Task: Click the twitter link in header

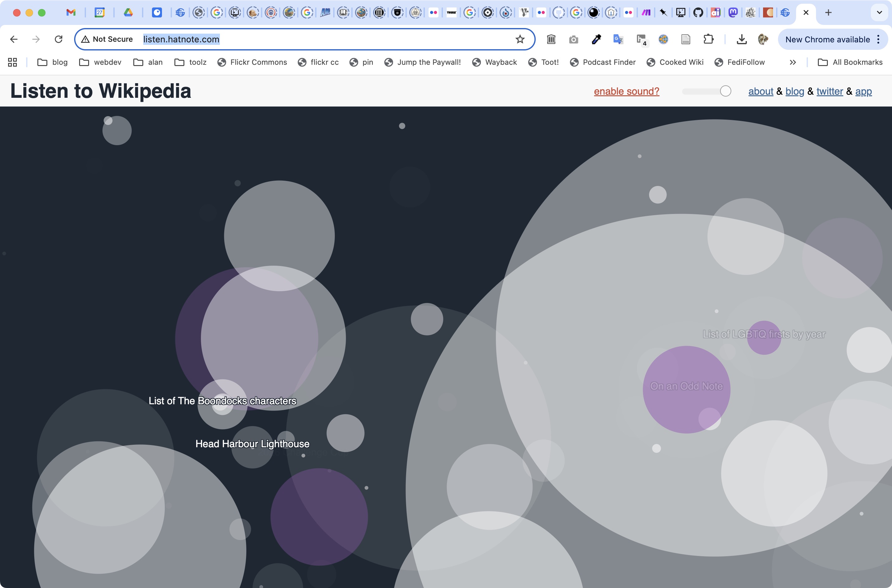Action: 829,92
